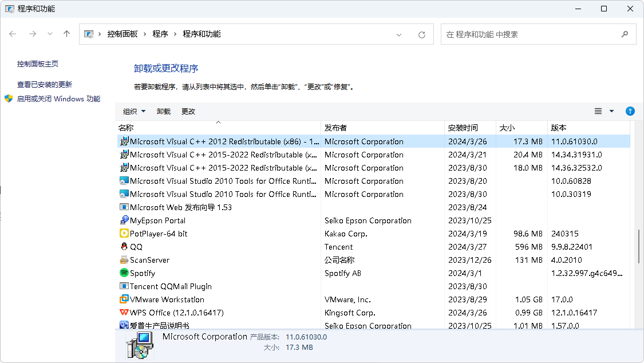Expand the address bar history dropdown
Screen dimensions: 644x363
point(399,35)
